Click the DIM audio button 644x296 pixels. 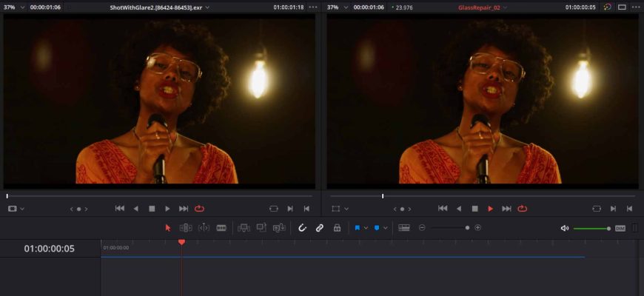point(620,228)
